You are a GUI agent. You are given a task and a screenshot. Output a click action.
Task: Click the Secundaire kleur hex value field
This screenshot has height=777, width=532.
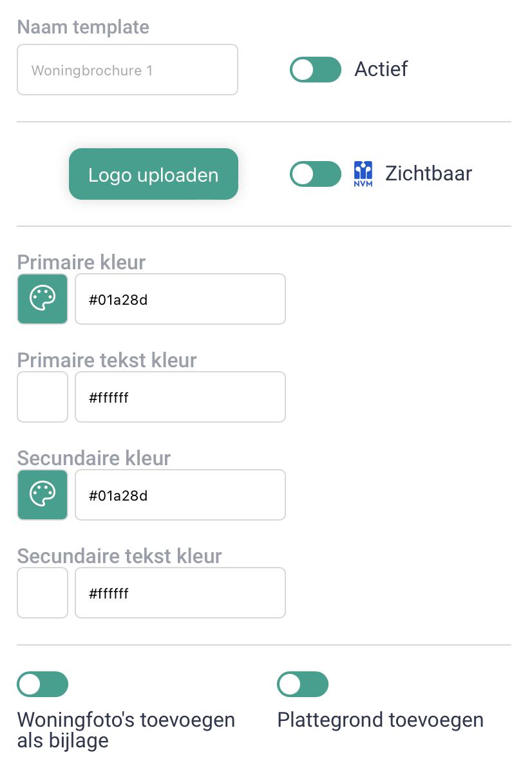(x=180, y=495)
